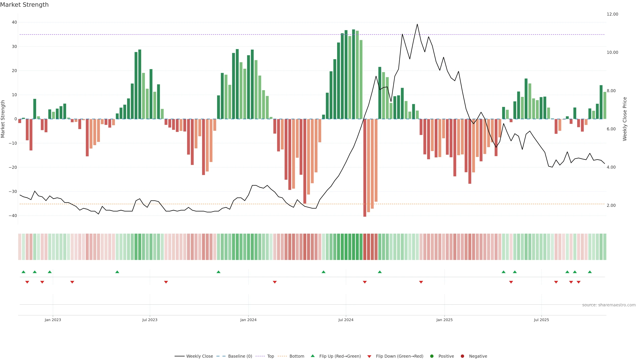Click the red Flip Down legend triangle
The height and width of the screenshot is (362, 644).
369,356
